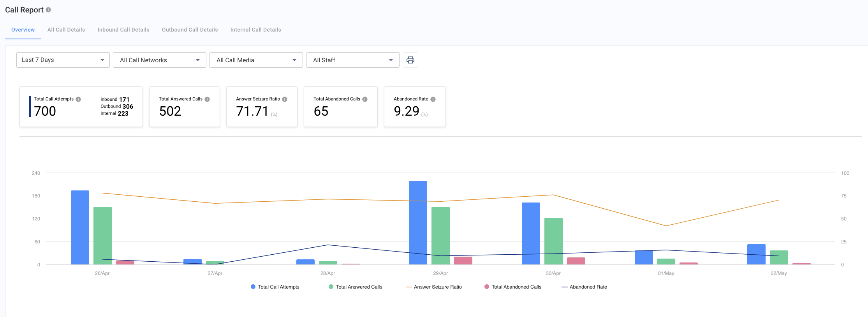Open info tooltip for Answer Seizure Ratio
Viewport: 868px width, 317px height.
pos(285,99)
